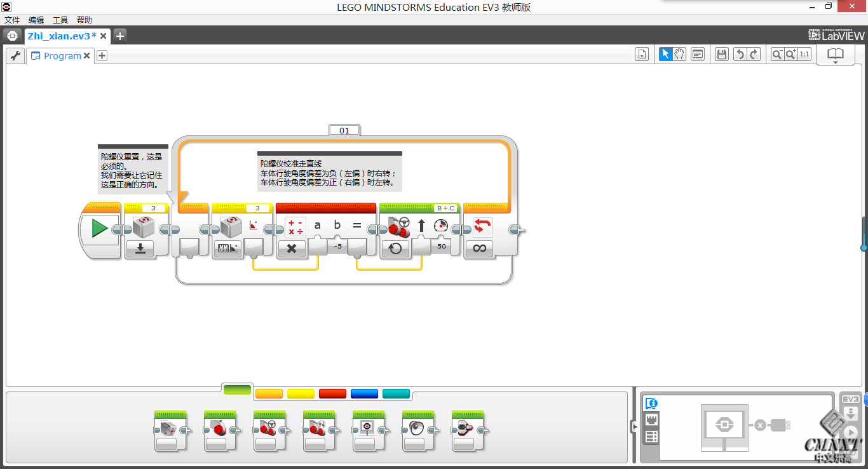
Task: Show the yellow Sensor blocks palette
Action: [301, 393]
